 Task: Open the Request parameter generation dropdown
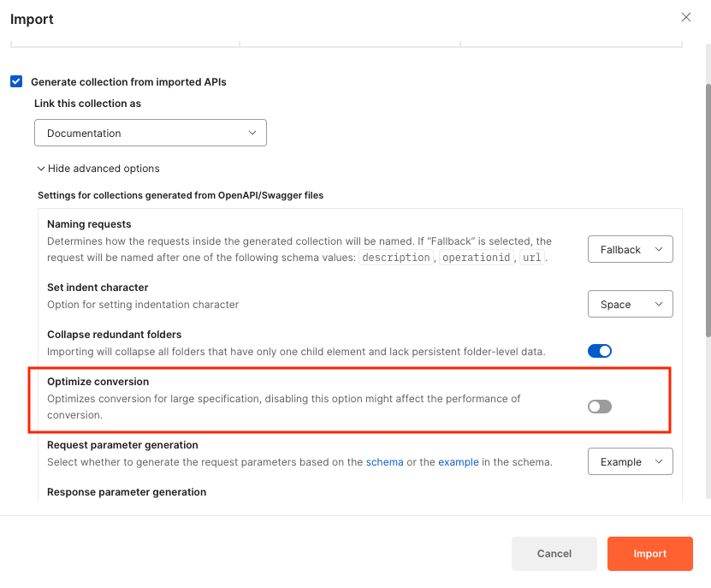pos(630,461)
